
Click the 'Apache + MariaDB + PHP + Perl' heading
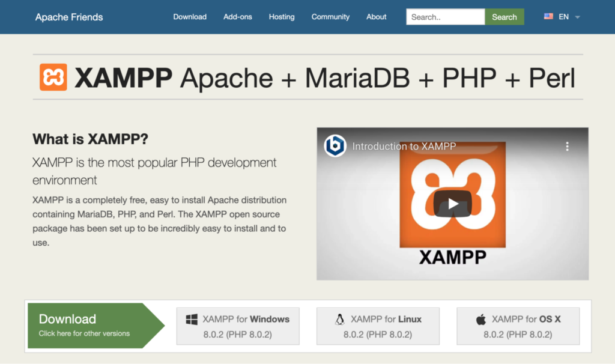(378, 77)
